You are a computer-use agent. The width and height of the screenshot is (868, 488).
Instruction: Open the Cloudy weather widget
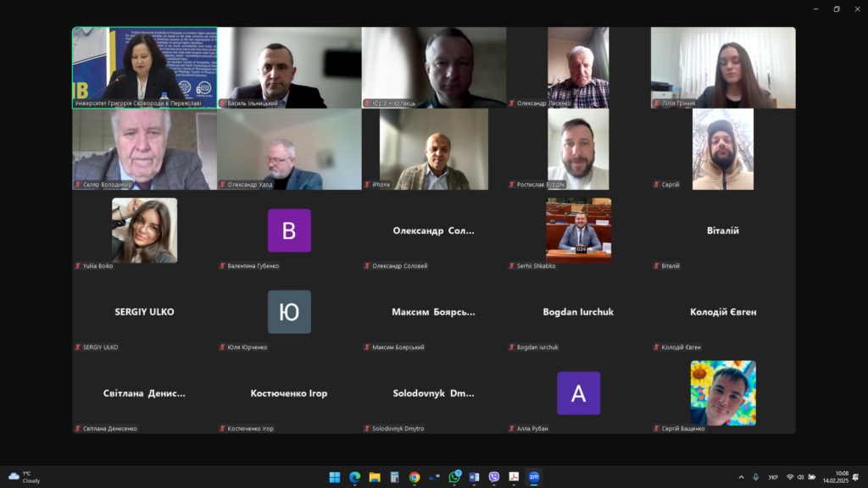pyautogui.click(x=24, y=477)
